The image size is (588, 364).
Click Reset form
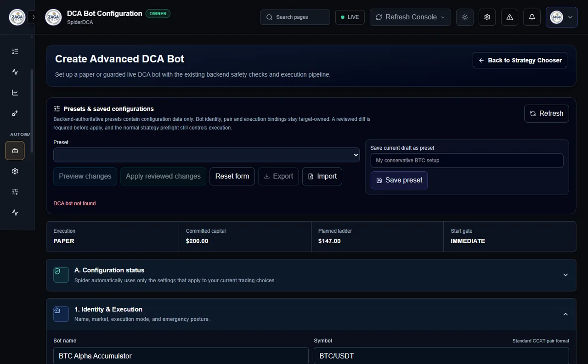(x=232, y=176)
